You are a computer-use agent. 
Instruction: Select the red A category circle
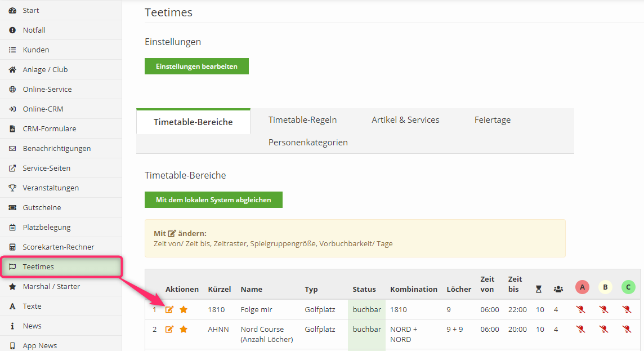pos(582,287)
